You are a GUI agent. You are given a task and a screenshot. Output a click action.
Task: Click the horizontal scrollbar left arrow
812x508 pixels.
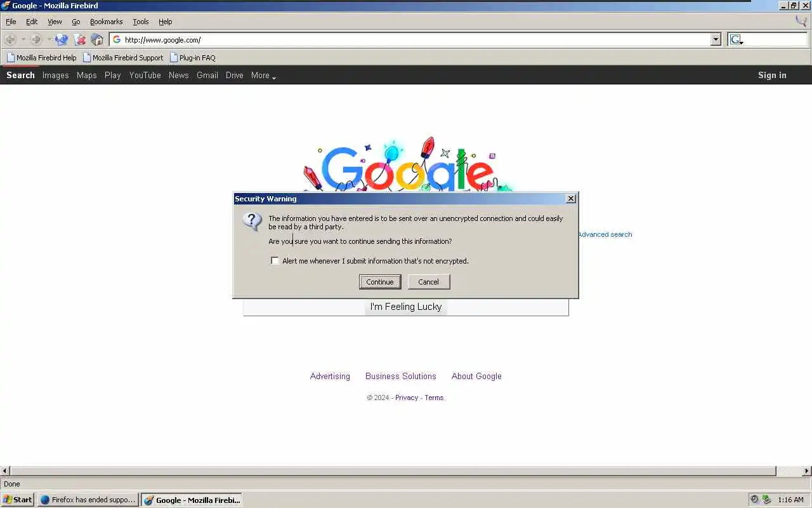coord(5,471)
